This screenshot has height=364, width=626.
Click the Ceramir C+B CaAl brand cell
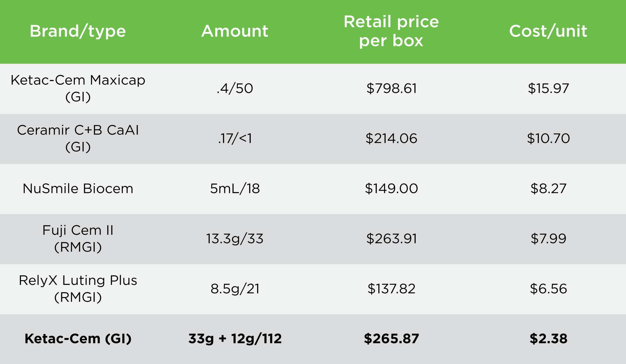tap(78, 138)
